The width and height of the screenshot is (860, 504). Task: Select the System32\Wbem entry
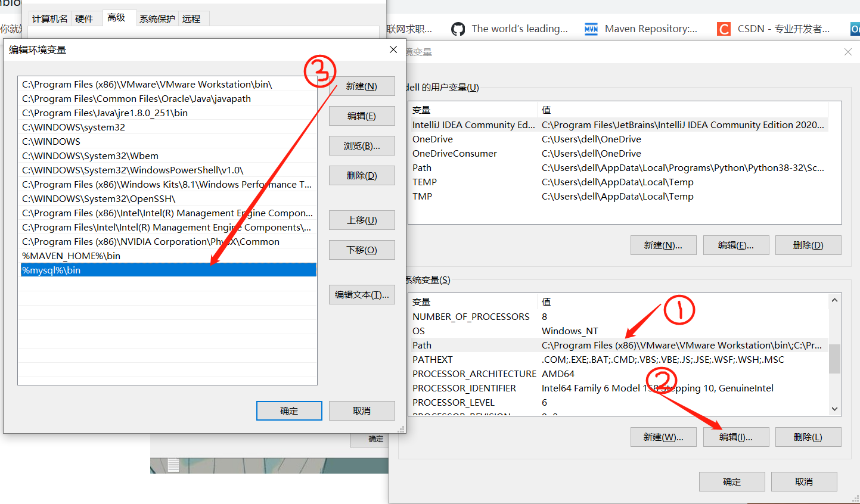[168, 156]
